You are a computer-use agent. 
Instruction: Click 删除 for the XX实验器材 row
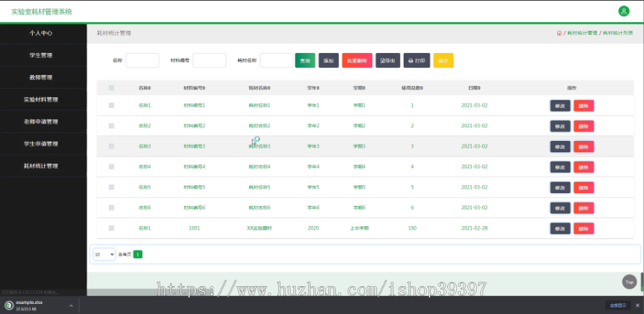click(584, 228)
